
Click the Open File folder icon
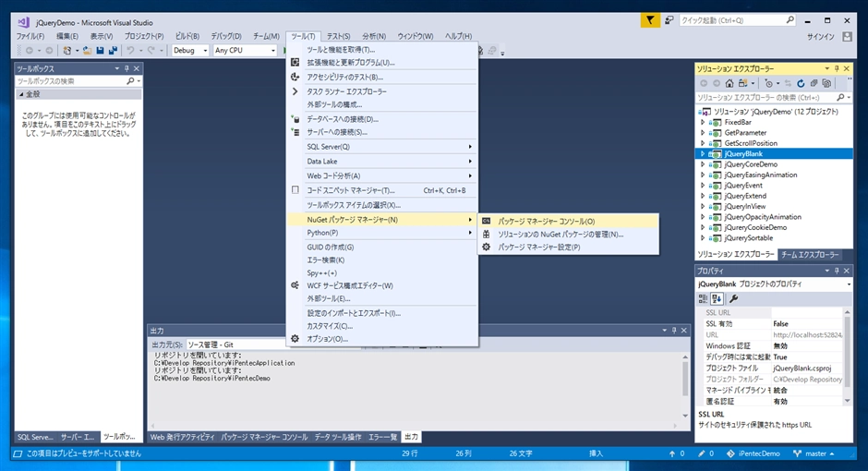pyautogui.click(x=88, y=51)
